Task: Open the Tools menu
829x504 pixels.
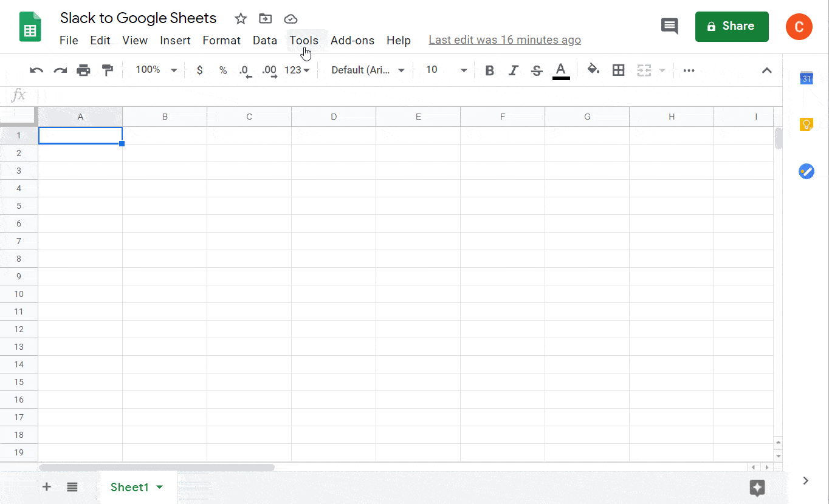Action: tap(303, 41)
